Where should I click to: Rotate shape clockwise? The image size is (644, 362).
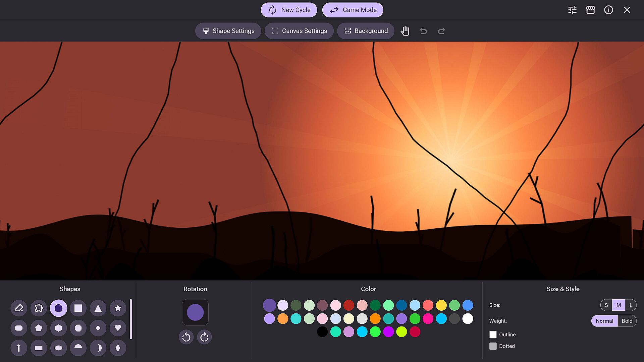point(204,337)
